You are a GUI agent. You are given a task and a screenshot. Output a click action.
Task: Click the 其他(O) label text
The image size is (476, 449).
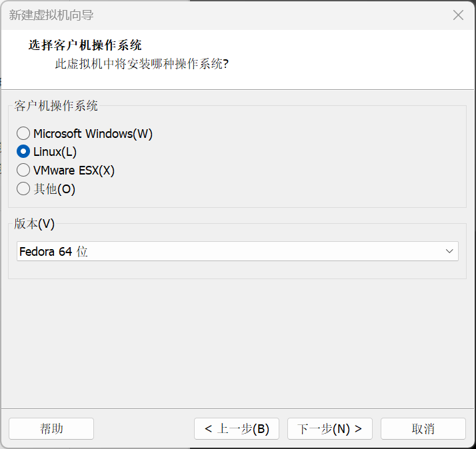click(x=55, y=189)
